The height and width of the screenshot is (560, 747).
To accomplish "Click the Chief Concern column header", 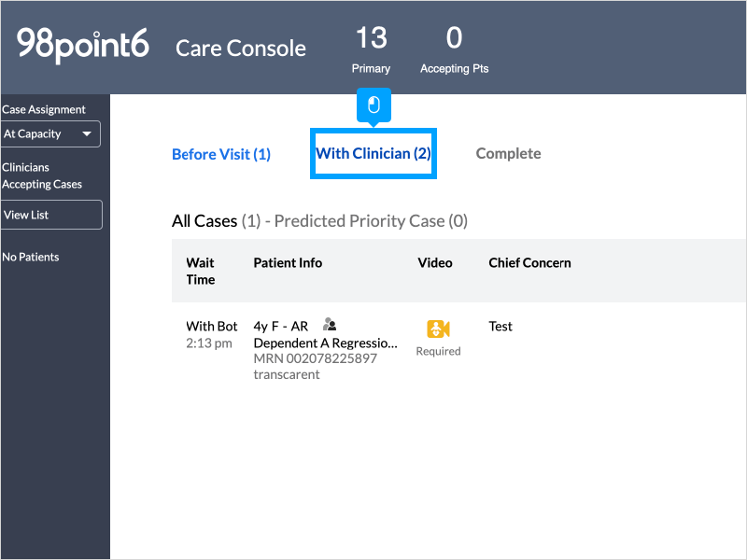I will (529, 263).
